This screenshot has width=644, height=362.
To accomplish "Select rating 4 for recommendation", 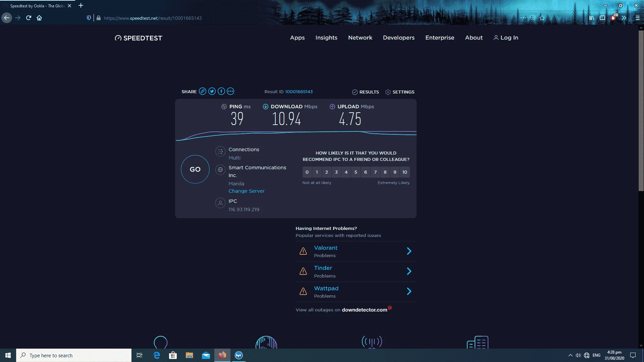I will tap(346, 172).
